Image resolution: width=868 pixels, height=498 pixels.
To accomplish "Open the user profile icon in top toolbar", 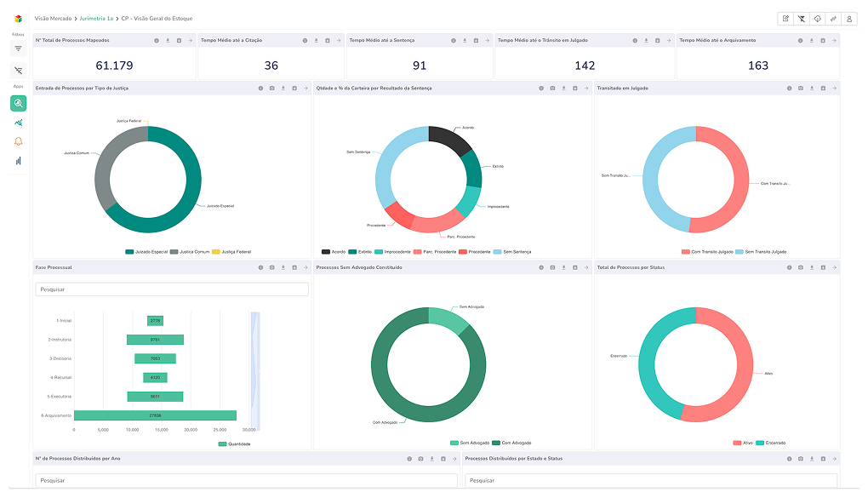I will (849, 19).
